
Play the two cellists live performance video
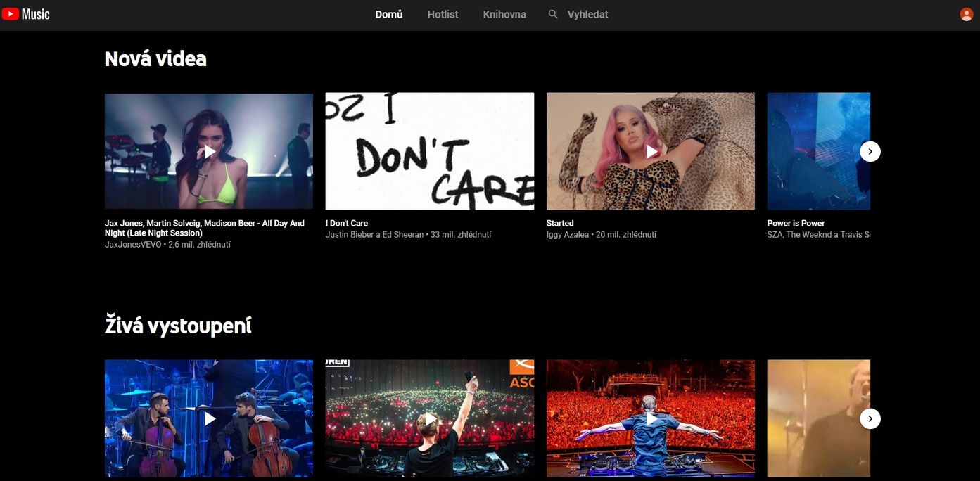(x=209, y=418)
